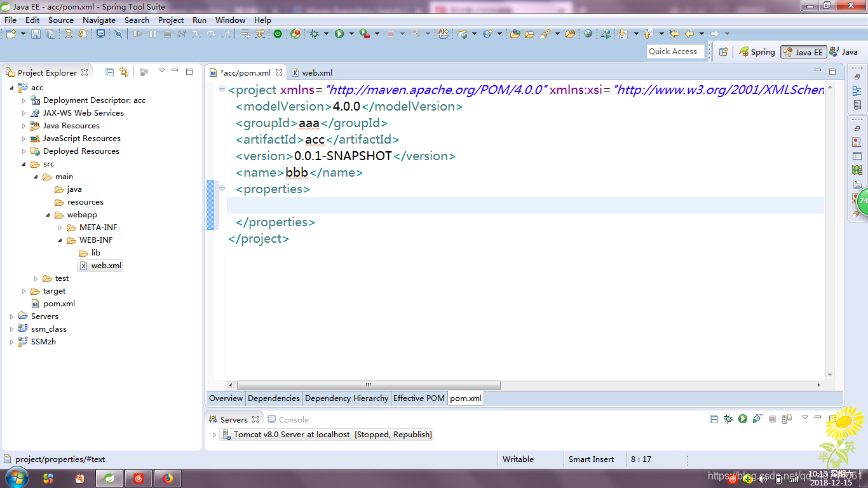
Task: Click the Open Type toolbar icon
Action: coord(515,34)
